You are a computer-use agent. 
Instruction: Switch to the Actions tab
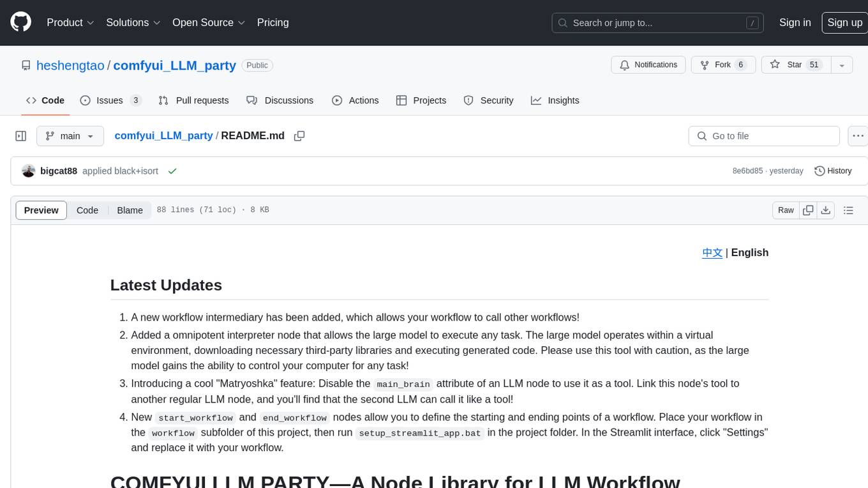coord(355,100)
